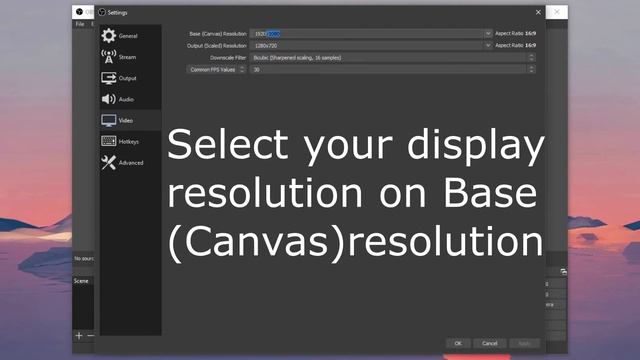Expand the Base (Canvas) Resolution dropdown arrow
The height and width of the screenshot is (360, 640).
[488, 33]
